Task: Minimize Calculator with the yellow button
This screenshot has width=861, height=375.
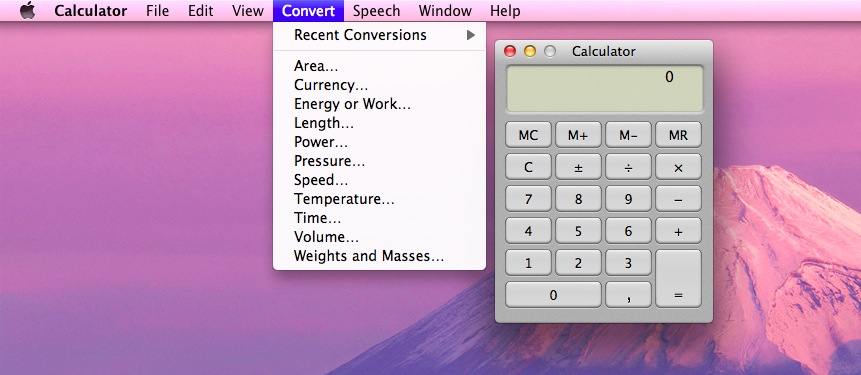Action: 530,51
